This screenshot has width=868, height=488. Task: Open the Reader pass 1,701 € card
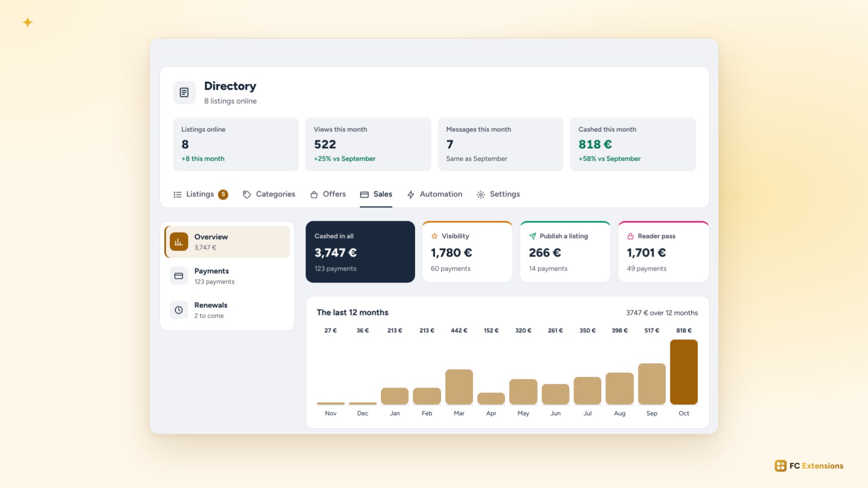pyautogui.click(x=663, y=252)
